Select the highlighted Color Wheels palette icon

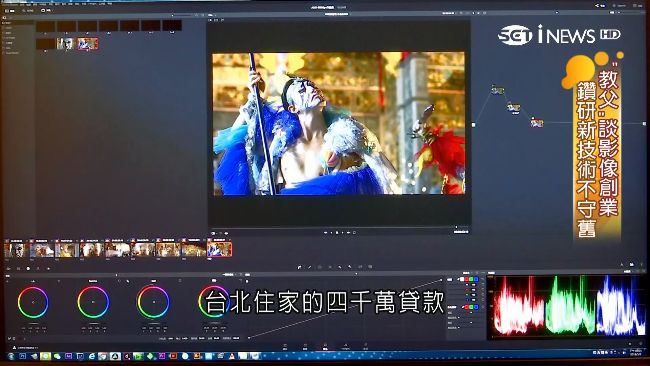[x=28, y=269]
